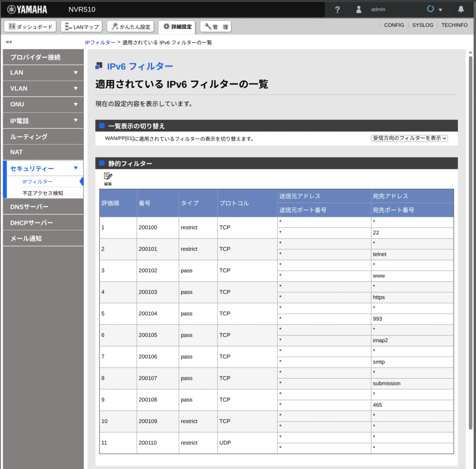Select 不正アクセス検知 in the sidebar
This screenshot has height=469, width=476.
click(43, 193)
